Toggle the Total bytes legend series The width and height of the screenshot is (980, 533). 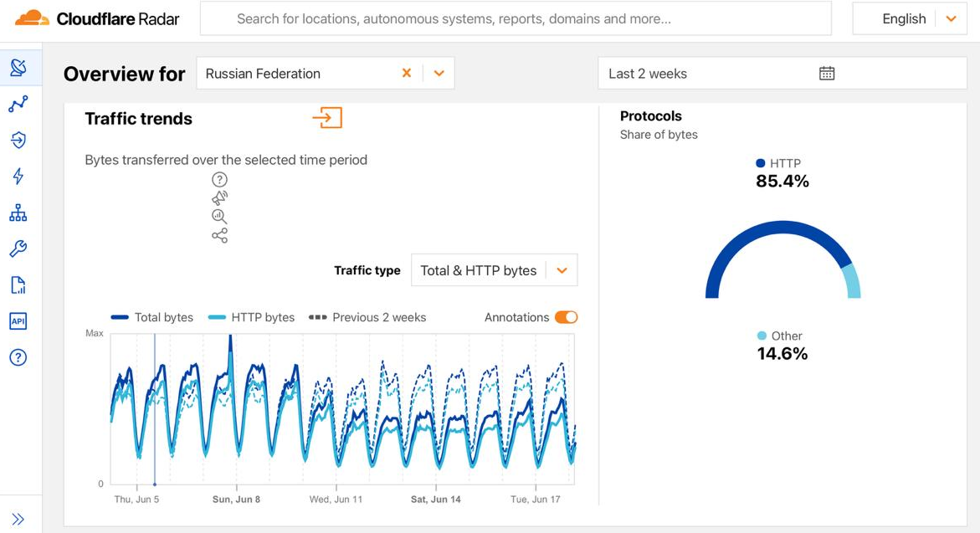pyautogui.click(x=152, y=318)
